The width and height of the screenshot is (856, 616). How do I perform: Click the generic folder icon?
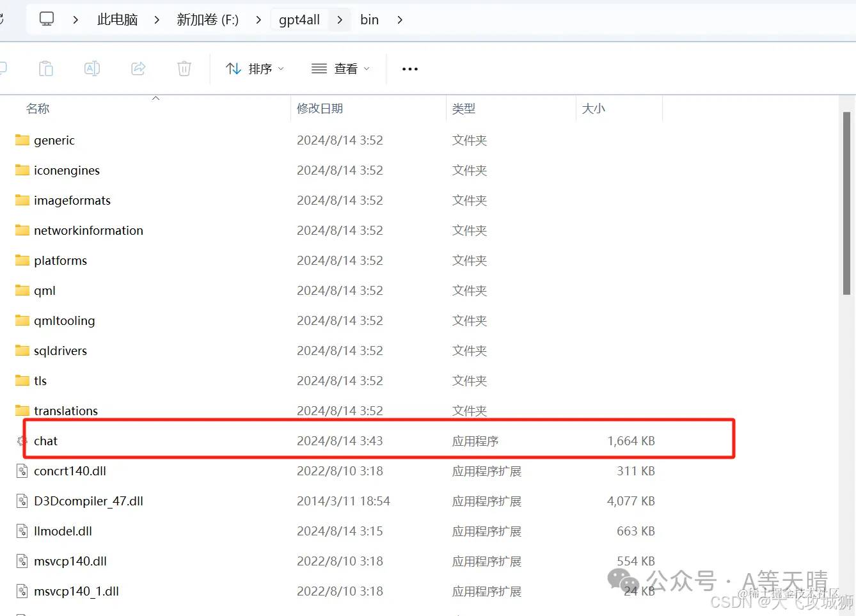(x=22, y=140)
